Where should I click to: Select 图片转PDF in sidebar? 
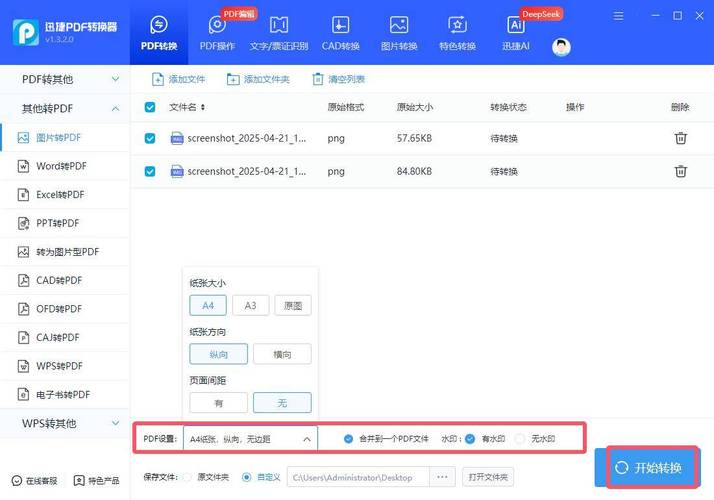click(65, 138)
